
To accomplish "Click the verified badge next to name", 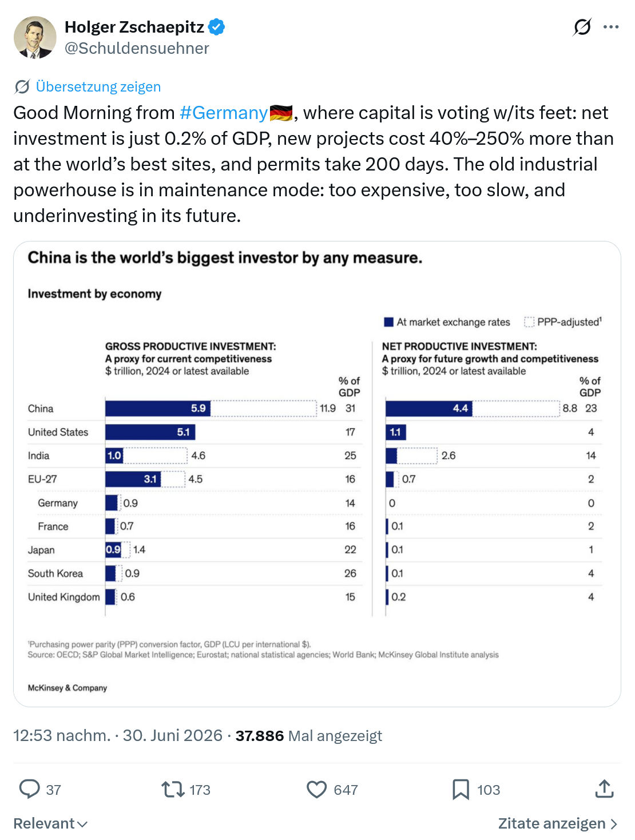I will (x=216, y=27).
